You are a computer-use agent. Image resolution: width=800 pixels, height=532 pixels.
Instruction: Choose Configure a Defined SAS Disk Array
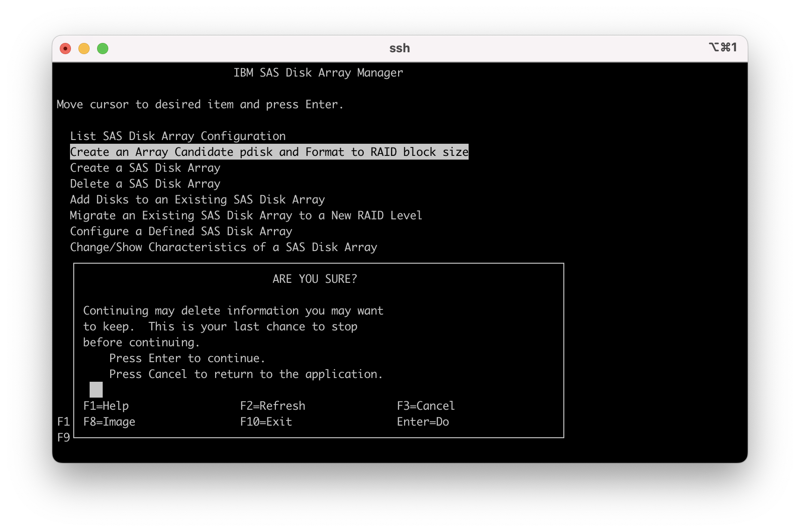181,231
